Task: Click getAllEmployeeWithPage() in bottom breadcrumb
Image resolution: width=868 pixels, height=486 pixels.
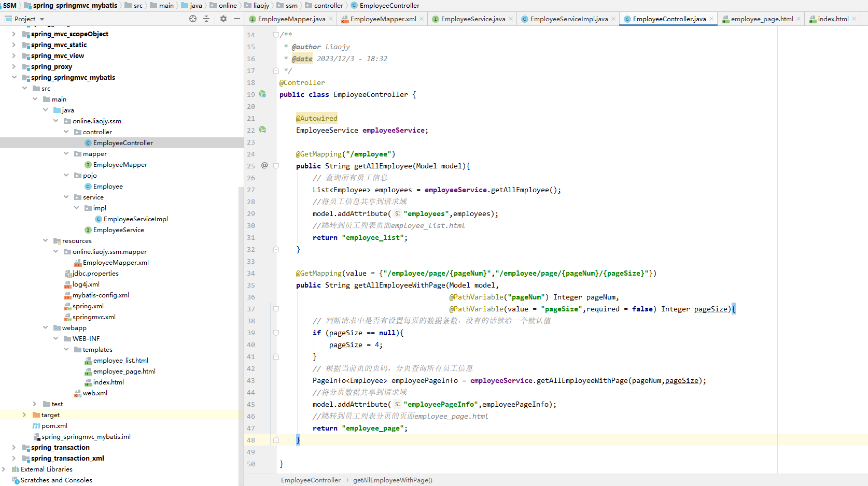Action: [393, 480]
